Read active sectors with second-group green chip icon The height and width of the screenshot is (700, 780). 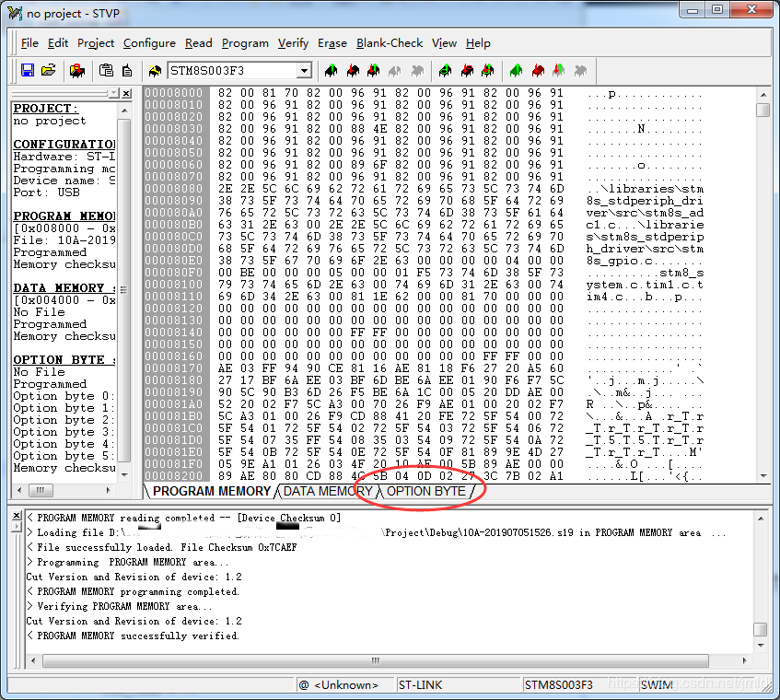coord(445,71)
